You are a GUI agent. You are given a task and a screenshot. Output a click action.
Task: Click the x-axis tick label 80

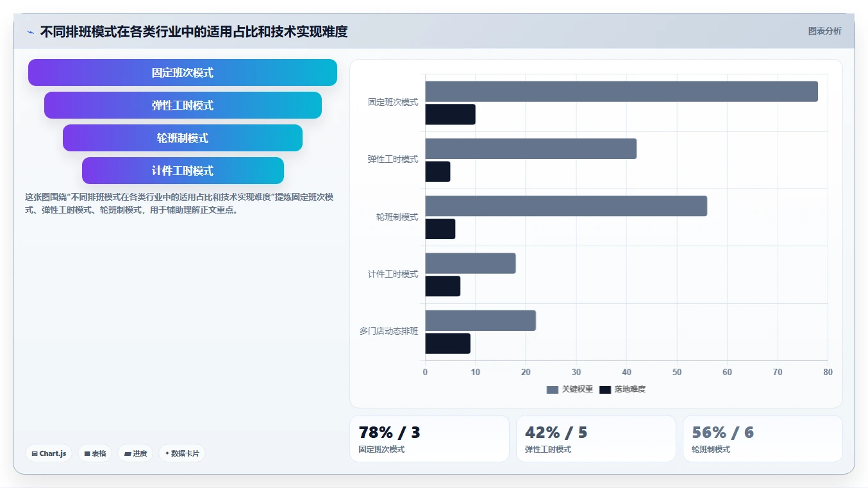[x=828, y=372]
